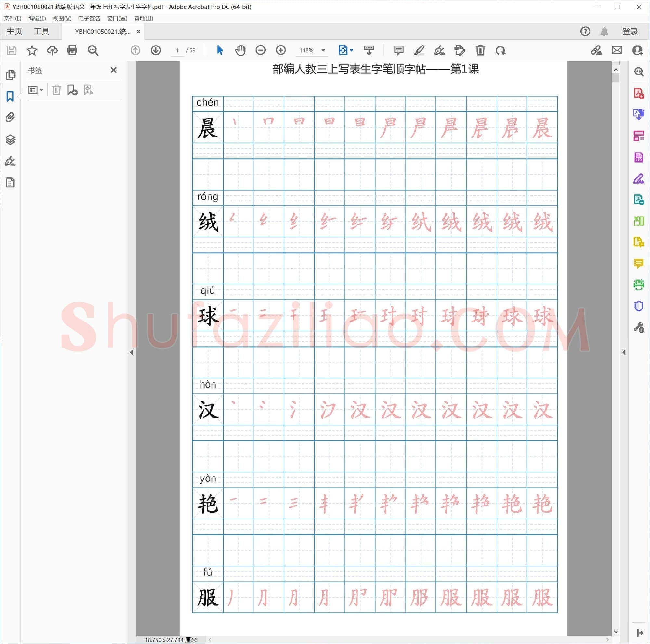Go to next page arrow
Viewport: 650px width, 644px height.
(x=156, y=50)
